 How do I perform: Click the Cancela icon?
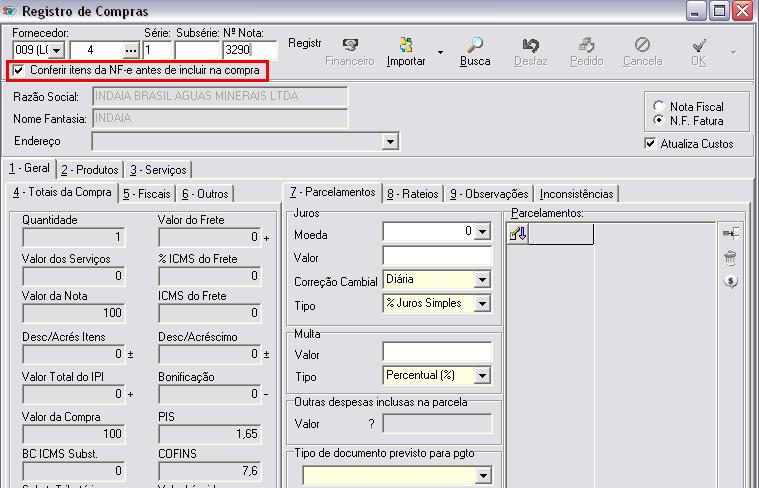point(642,47)
